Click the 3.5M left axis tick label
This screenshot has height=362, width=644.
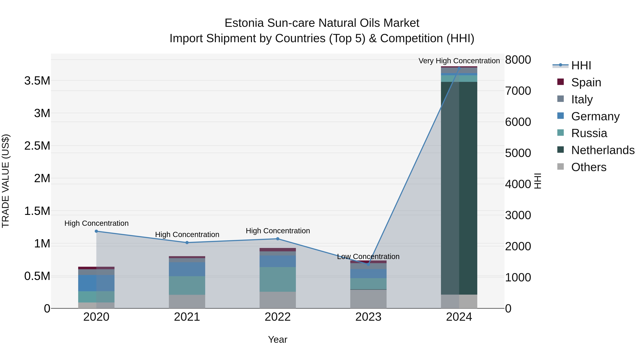pos(37,81)
